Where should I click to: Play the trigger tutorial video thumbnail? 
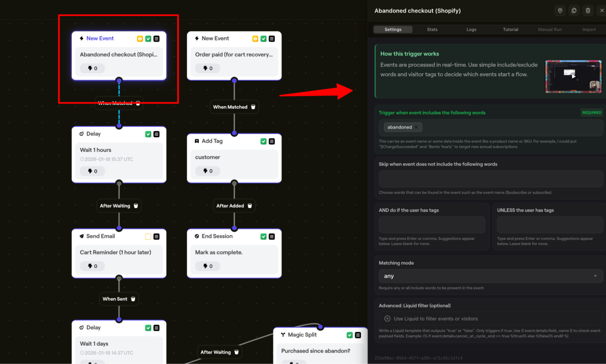pyautogui.click(x=573, y=76)
